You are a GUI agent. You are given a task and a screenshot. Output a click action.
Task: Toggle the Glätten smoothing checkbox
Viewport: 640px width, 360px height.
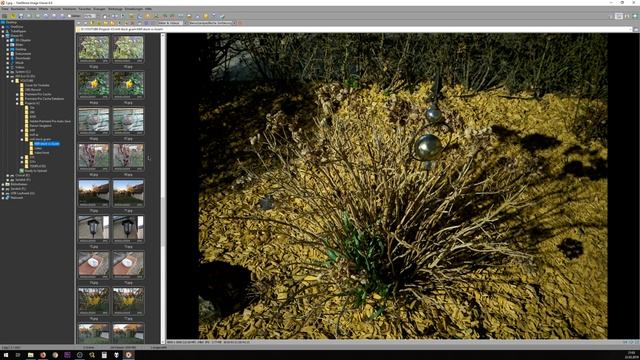70,16
